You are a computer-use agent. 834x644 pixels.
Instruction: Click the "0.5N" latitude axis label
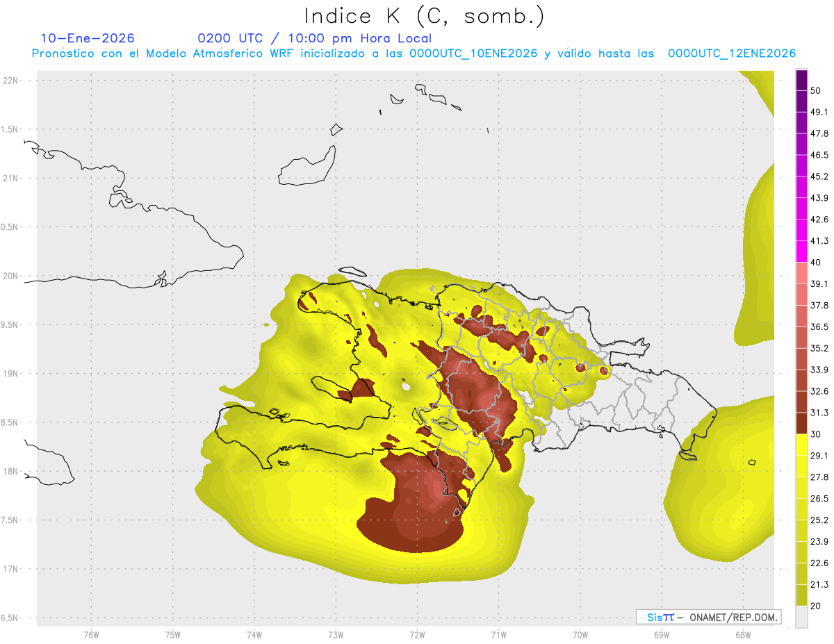[10, 227]
